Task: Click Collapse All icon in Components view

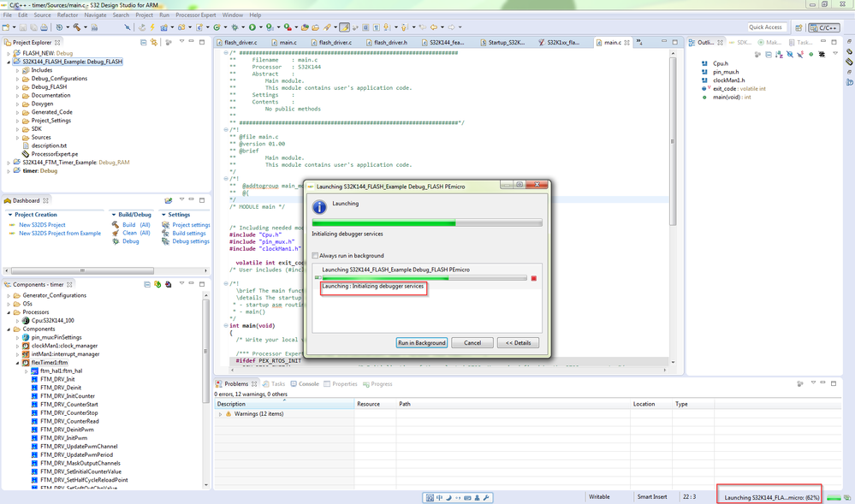Action: (147, 284)
